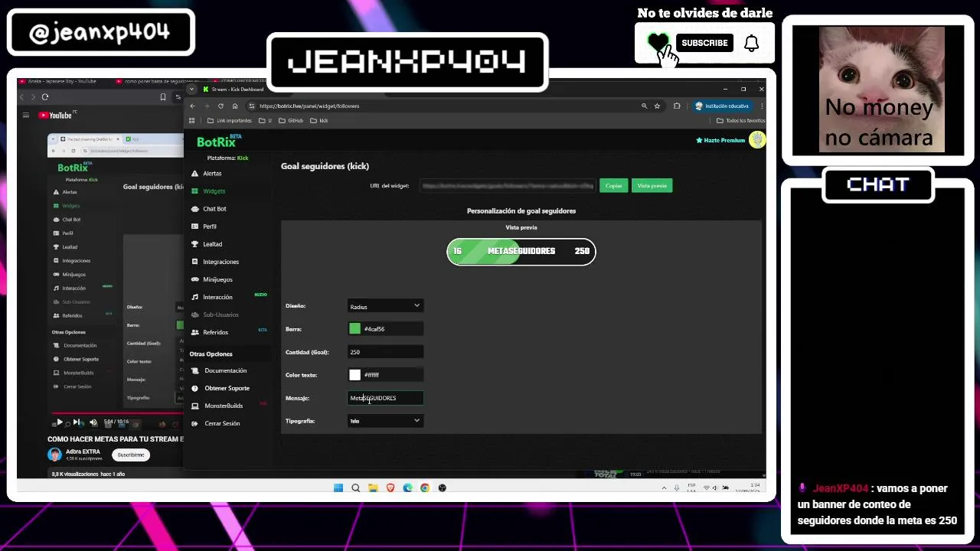Click the Color texto hex field #ffffff
The image size is (980, 551).
coord(393,375)
